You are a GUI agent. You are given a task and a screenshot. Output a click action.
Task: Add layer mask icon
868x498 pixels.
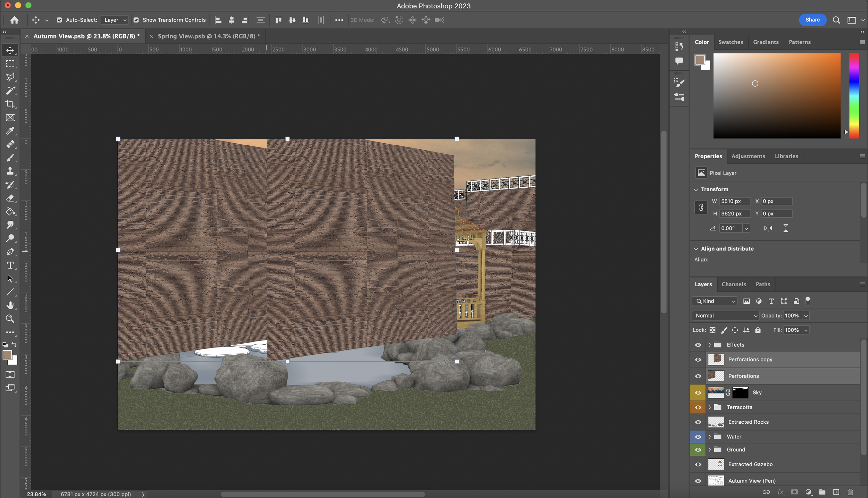(x=794, y=492)
